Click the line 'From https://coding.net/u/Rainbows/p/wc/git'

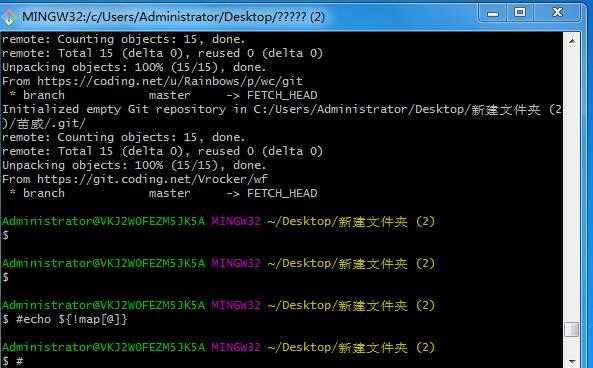coord(152,81)
